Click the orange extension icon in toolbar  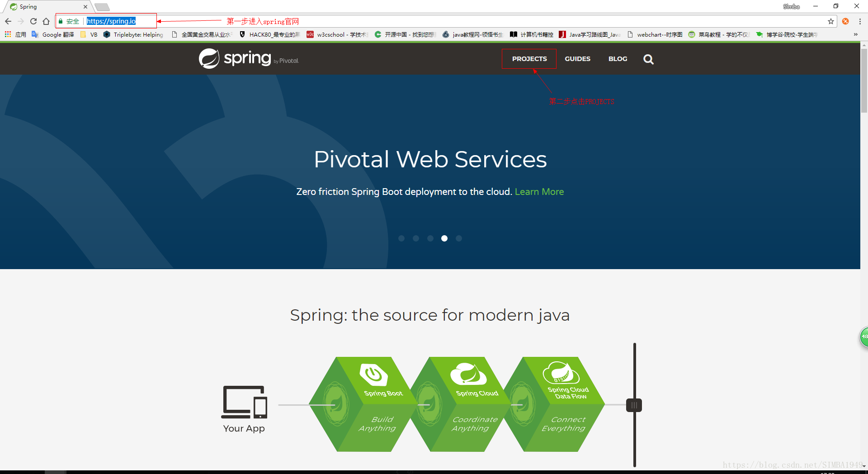pyautogui.click(x=845, y=21)
